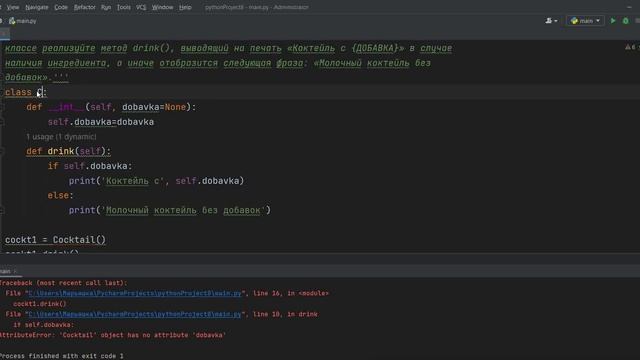This screenshot has height=360, width=640.
Task: Open the Window menu
Action: [162, 7]
